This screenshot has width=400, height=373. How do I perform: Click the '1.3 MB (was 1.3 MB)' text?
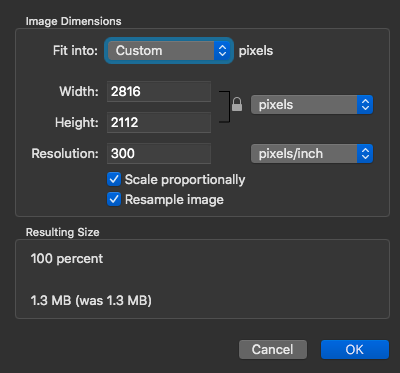point(91,301)
